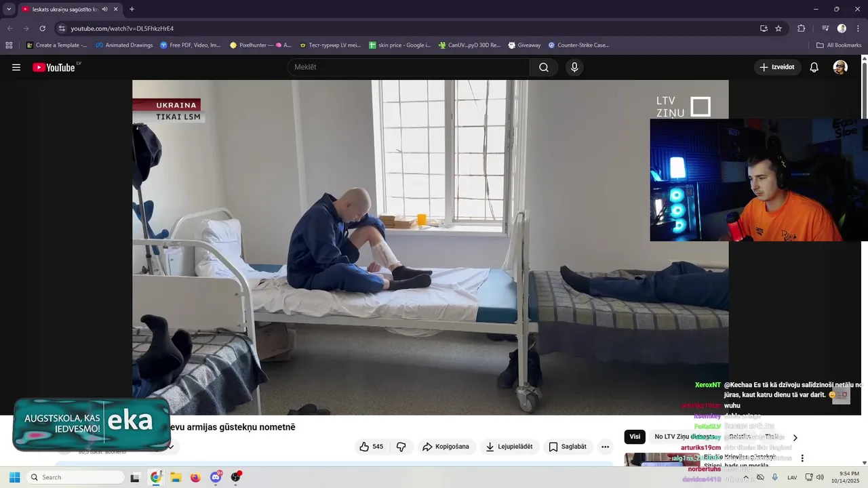Open Discord from the taskbar

216,477
